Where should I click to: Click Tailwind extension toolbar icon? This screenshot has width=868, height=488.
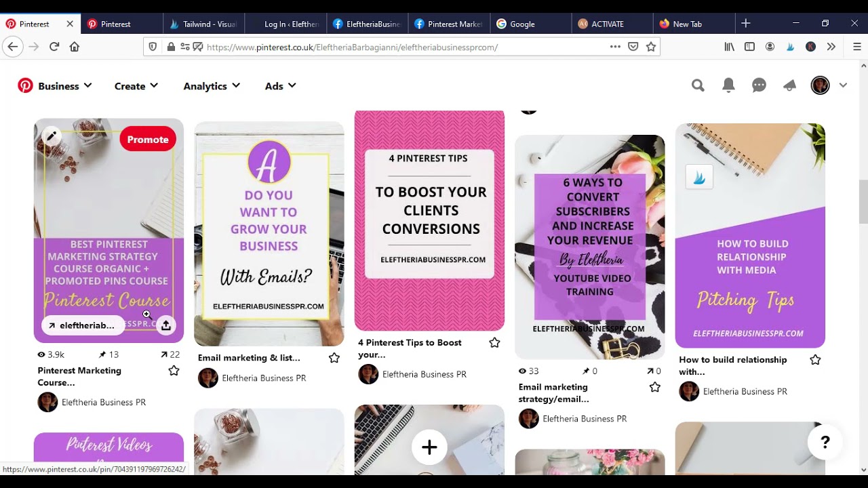pos(790,47)
